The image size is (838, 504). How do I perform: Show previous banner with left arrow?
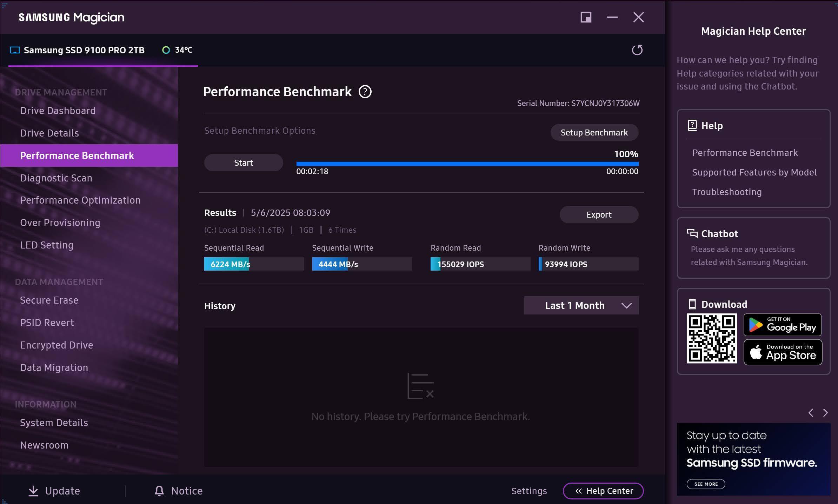click(811, 413)
